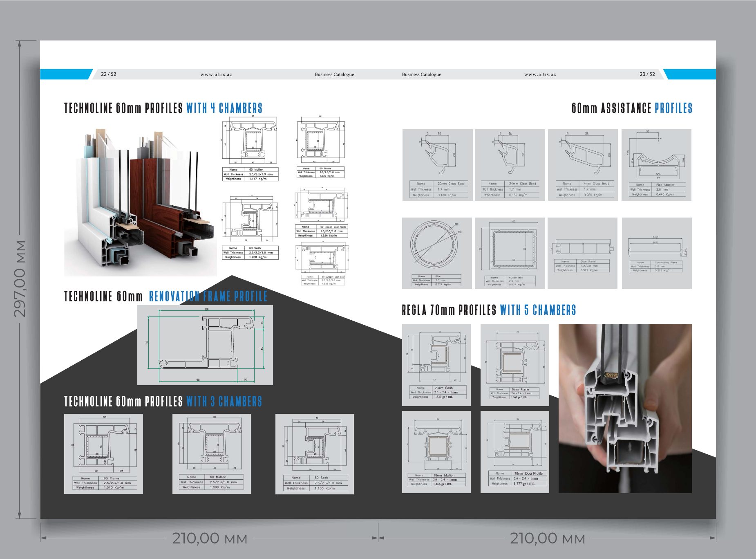Click the "0.443 Kg/m" weightiness value
756x559 pixels.
click(665, 194)
